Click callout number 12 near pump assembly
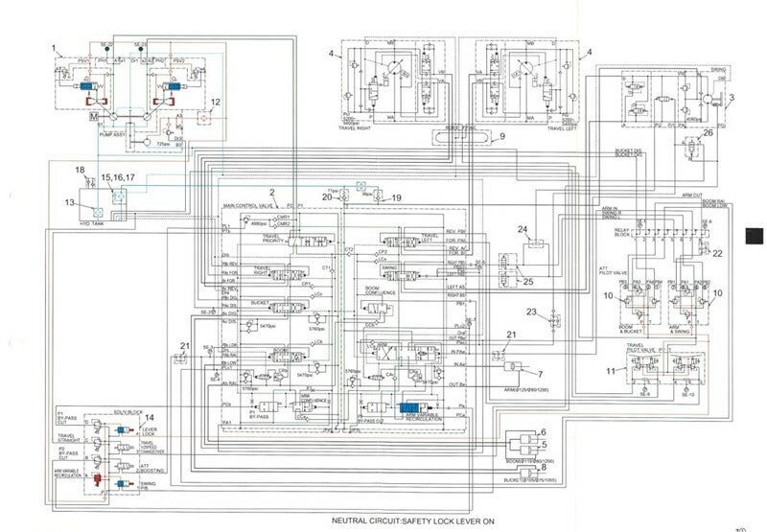767x532 pixels. click(215, 103)
